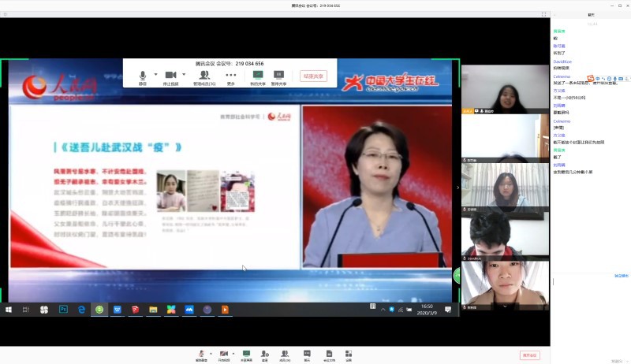The width and height of the screenshot is (631, 364).
Task: Open video options arrow beside camera
Action: (183, 75)
